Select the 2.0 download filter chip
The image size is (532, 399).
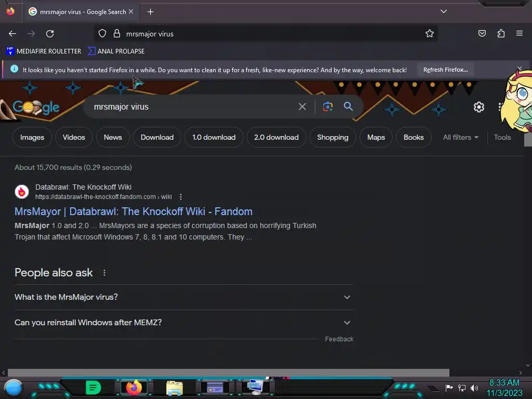click(x=276, y=137)
